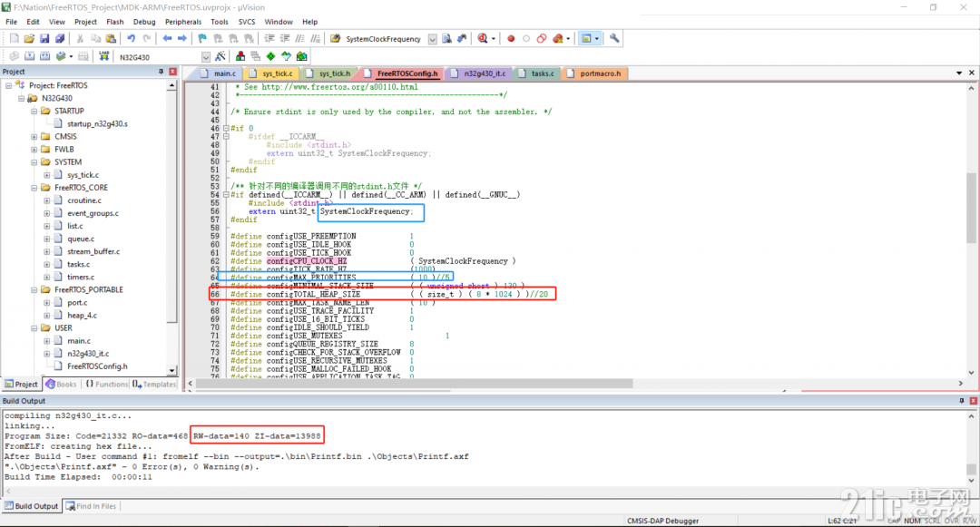Click the Open file icon

tap(29, 39)
